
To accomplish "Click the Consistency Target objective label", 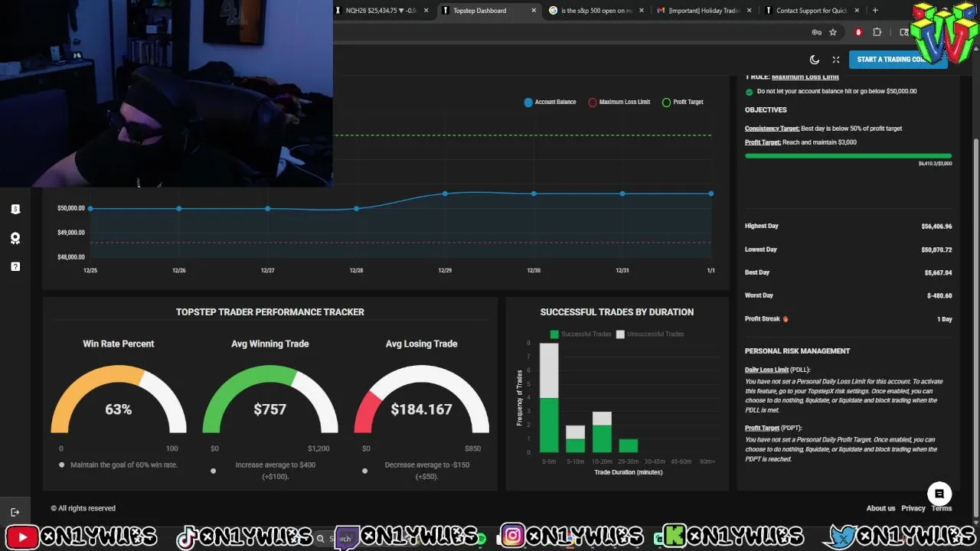I will [772, 129].
